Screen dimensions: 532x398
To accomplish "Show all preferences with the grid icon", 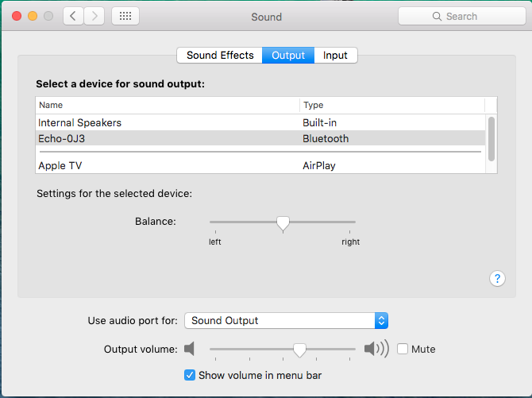I will pyautogui.click(x=125, y=16).
